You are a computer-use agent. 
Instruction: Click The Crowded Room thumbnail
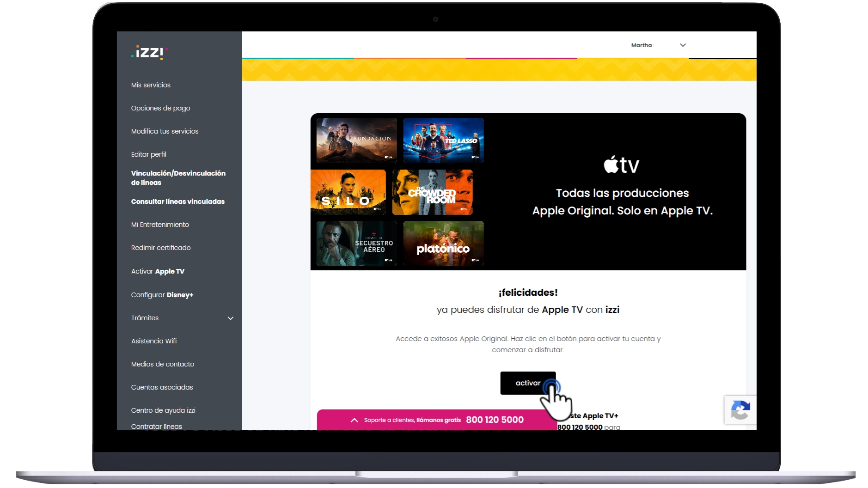click(x=432, y=192)
